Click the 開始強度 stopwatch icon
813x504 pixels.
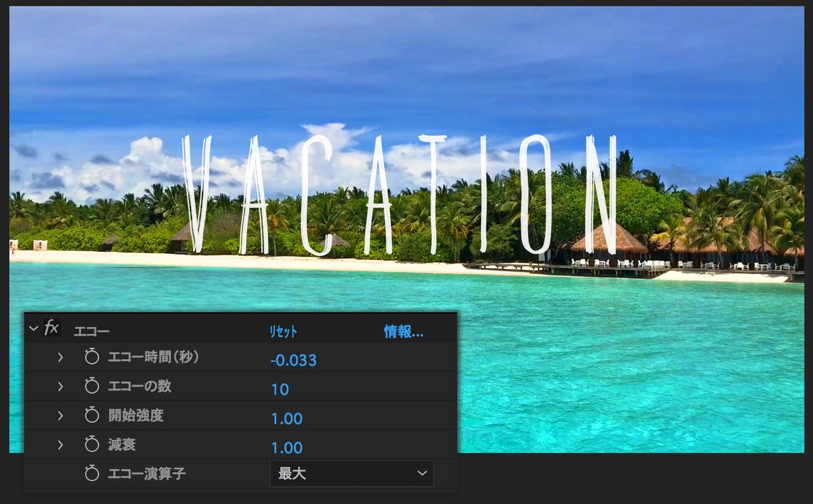tap(92, 416)
